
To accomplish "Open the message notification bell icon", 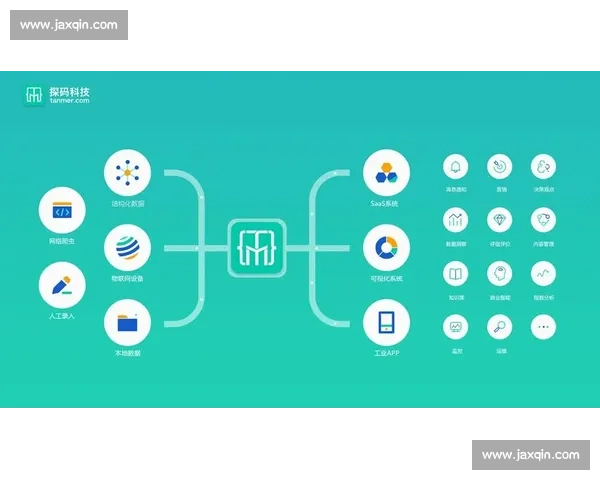I will pyautogui.click(x=456, y=166).
